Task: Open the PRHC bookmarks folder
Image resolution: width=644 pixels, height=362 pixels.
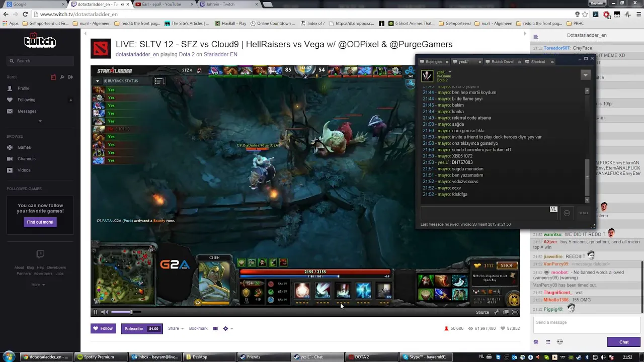Action: [575, 23]
